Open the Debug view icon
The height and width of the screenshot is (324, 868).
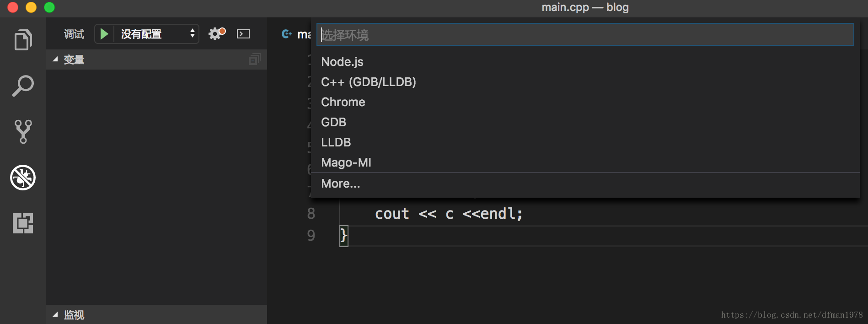23,178
